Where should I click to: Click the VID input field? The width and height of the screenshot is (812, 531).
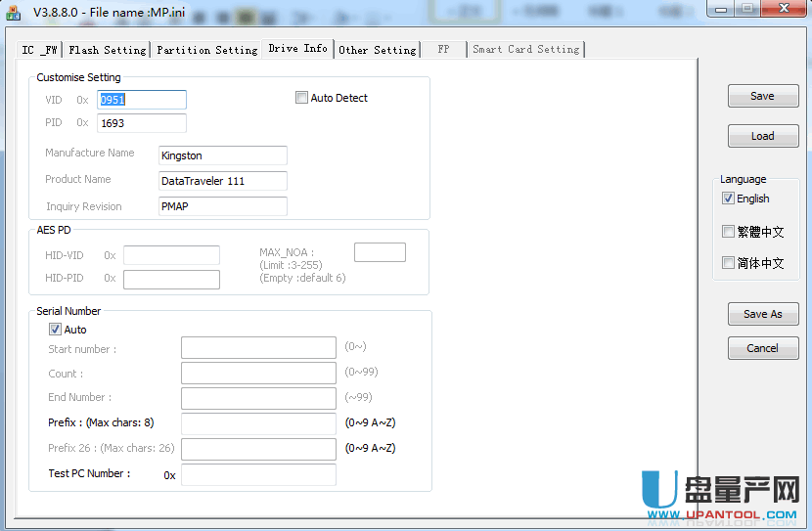tap(141, 100)
